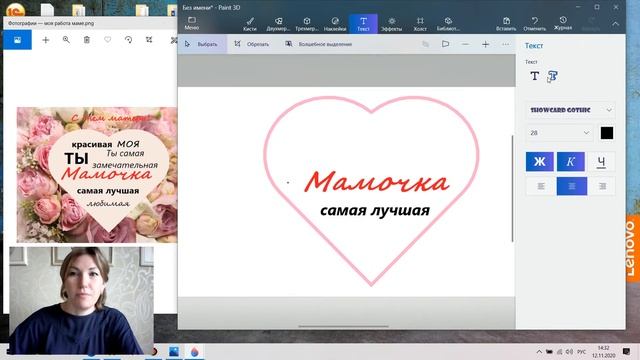Click the Отменить (Undo) icon
This screenshot has width=640, height=360.
(x=534, y=24)
